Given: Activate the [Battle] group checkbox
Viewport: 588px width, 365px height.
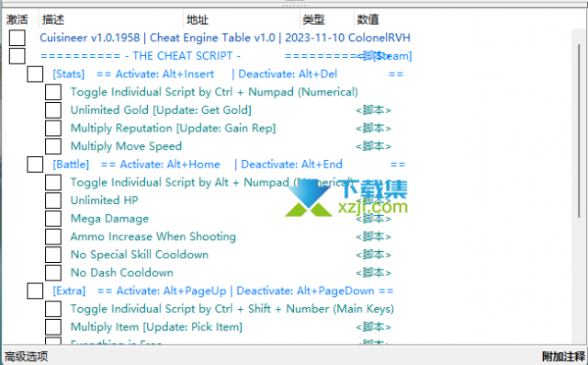Looking at the screenshot, I should click(x=35, y=165).
